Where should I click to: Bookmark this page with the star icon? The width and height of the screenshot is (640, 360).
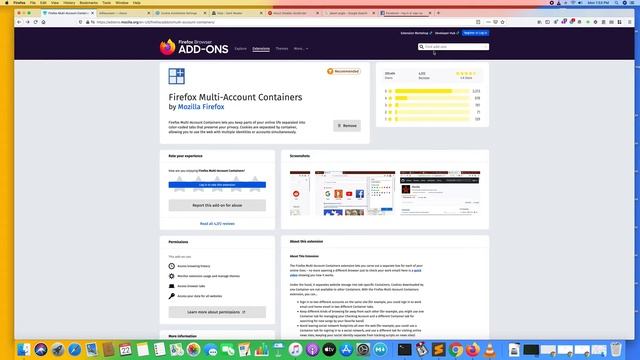502,22
